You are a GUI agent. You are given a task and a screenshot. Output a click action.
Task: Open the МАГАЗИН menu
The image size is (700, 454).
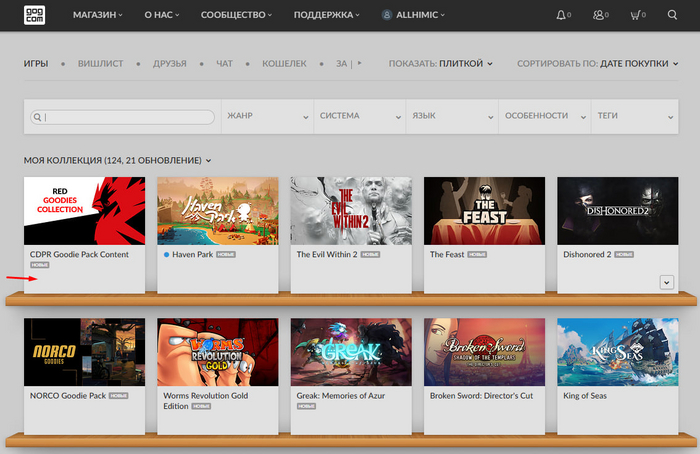click(x=97, y=15)
